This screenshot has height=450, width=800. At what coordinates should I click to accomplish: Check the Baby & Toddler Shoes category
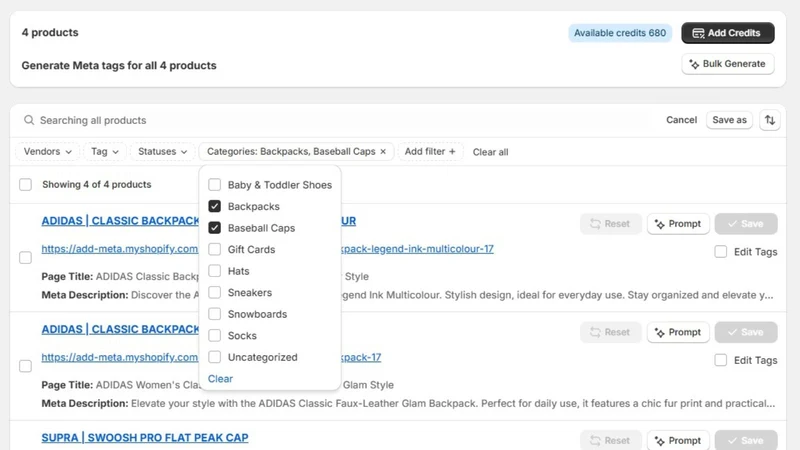pyautogui.click(x=214, y=184)
